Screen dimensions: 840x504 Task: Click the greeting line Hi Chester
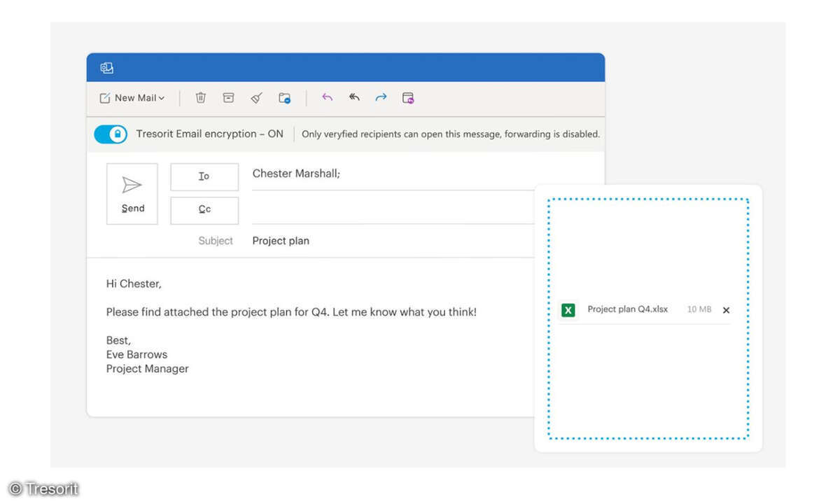[x=134, y=283]
